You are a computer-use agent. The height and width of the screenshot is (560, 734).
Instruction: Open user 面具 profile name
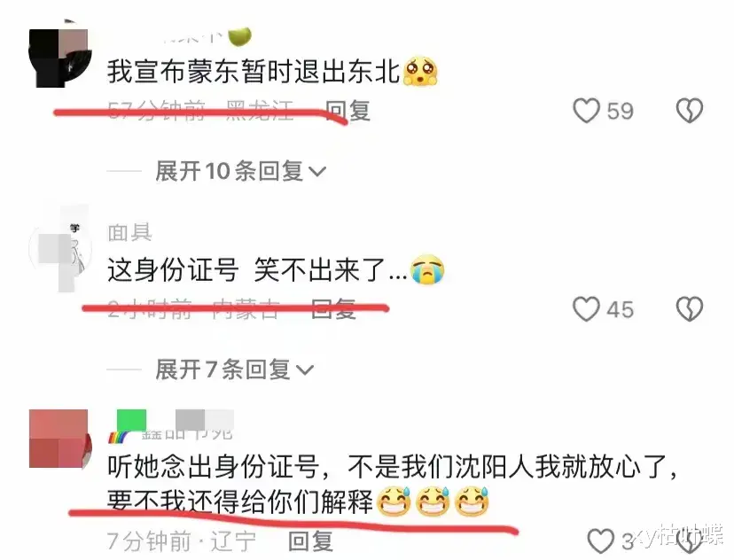[x=129, y=232]
